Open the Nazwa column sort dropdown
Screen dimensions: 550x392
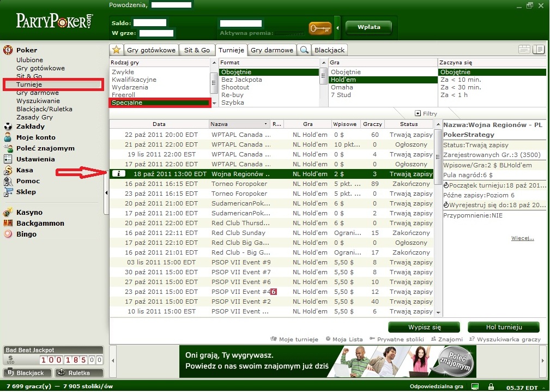[x=265, y=124]
